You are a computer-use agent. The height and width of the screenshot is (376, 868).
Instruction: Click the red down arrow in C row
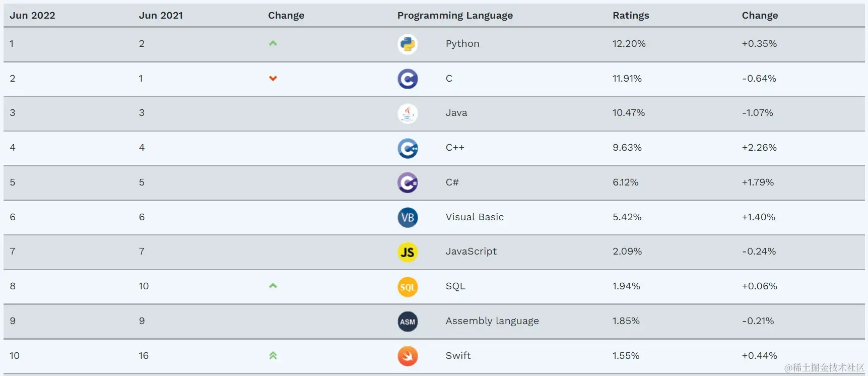pyautogui.click(x=273, y=78)
